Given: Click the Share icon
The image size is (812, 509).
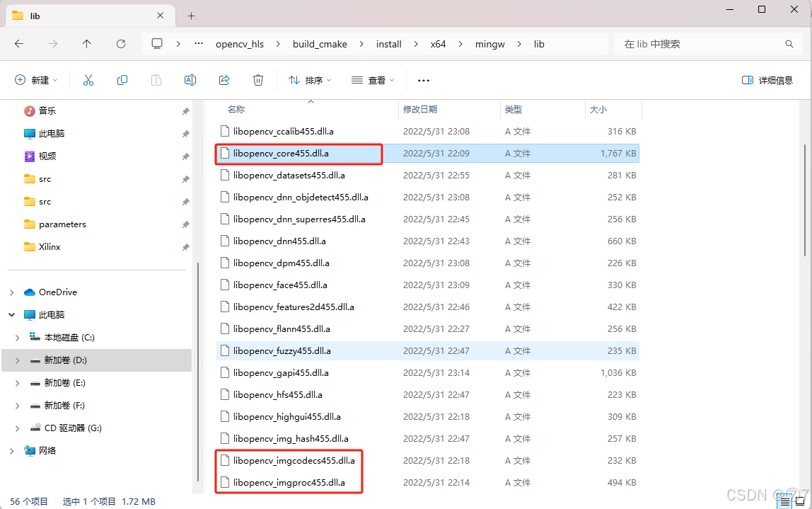Looking at the screenshot, I should click(x=224, y=80).
